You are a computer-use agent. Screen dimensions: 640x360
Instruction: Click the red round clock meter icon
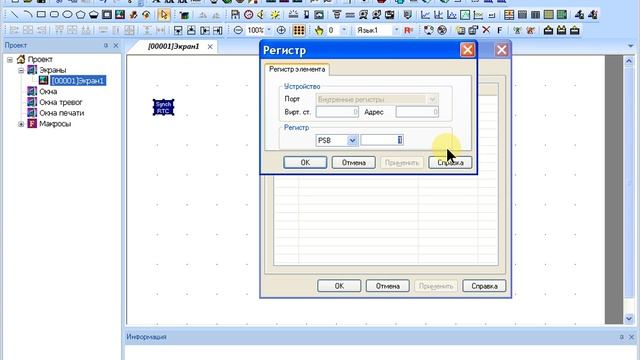248,15
